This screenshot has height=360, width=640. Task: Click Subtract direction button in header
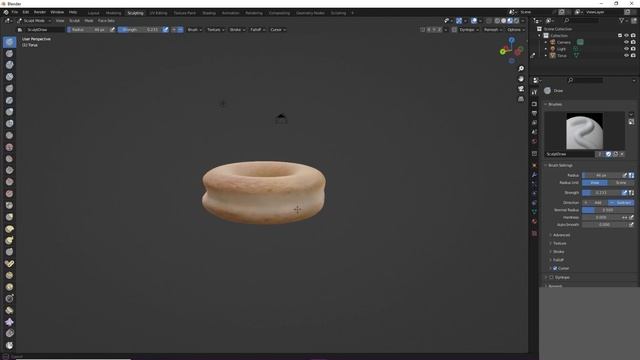[180, 29]
